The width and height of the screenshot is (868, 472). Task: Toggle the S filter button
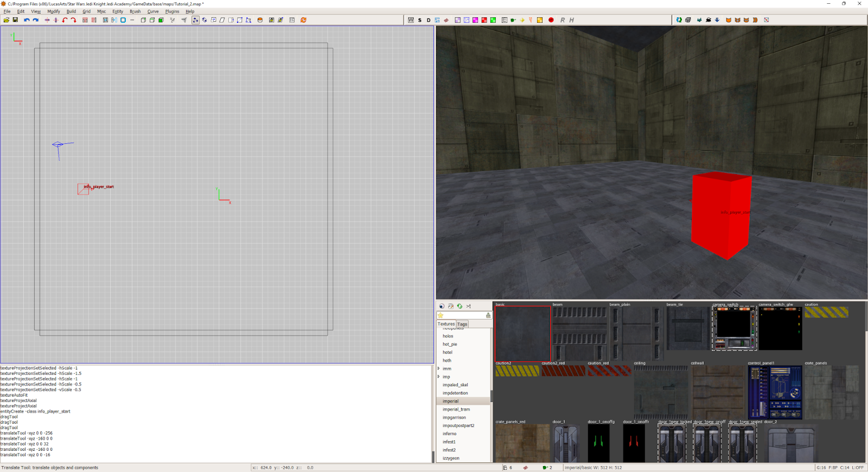[x=420, y=20]
